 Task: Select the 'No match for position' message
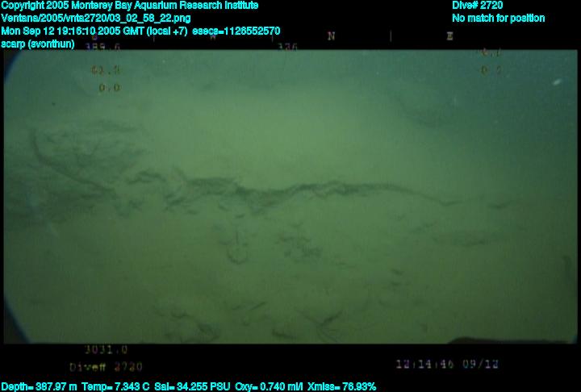tap(499, 19)
